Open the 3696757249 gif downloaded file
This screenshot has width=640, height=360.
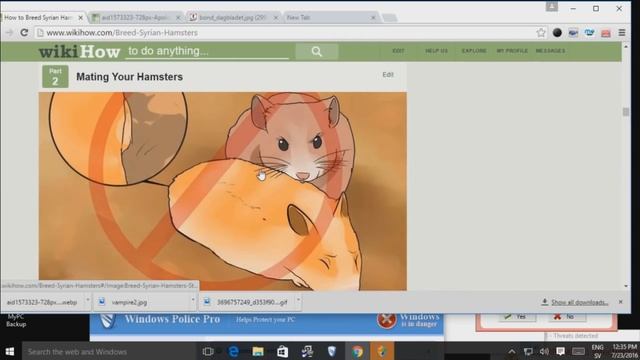pyautogui.click(x=247, y=302)
